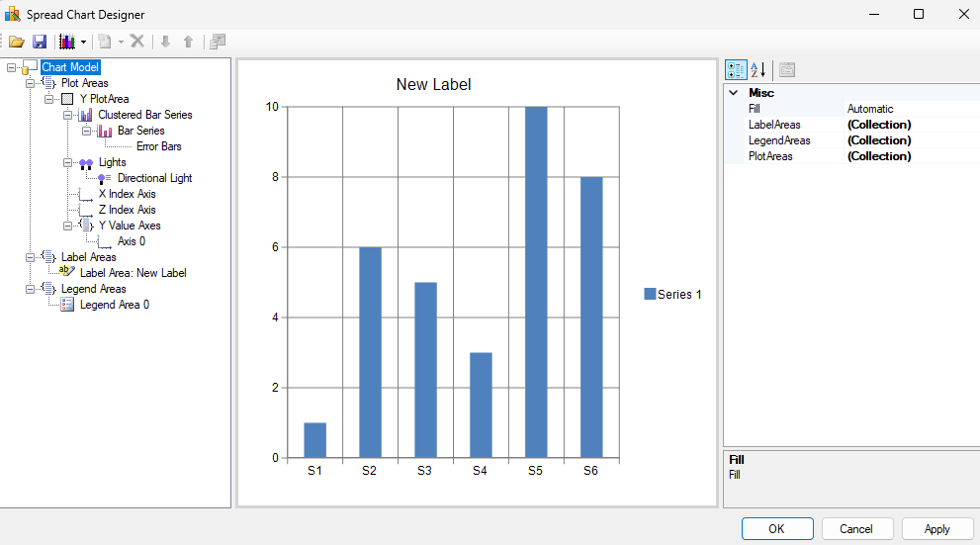Select the Lights tree item
The image size is (980, 545).
click(x=112, y=162)
